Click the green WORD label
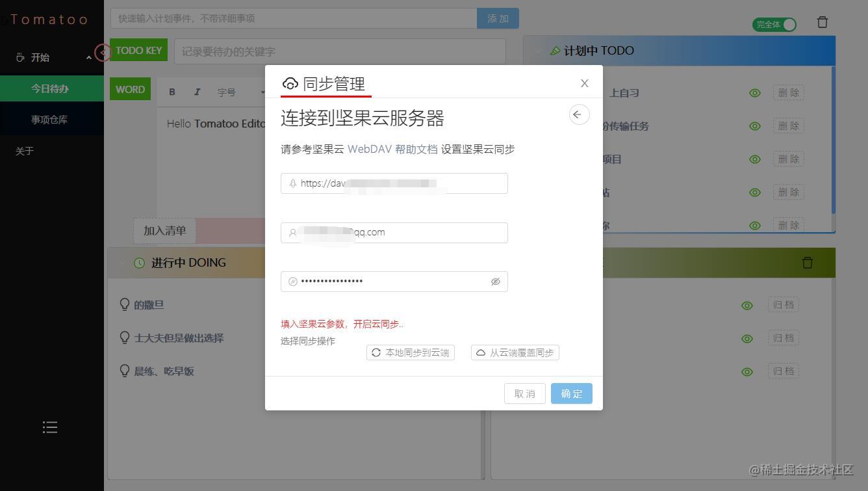 coord(130,90)
